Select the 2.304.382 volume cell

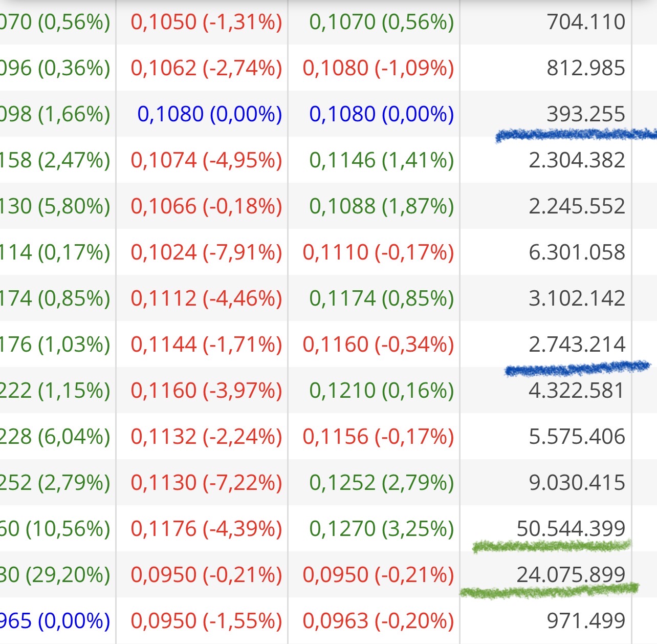tap(577, 160)
